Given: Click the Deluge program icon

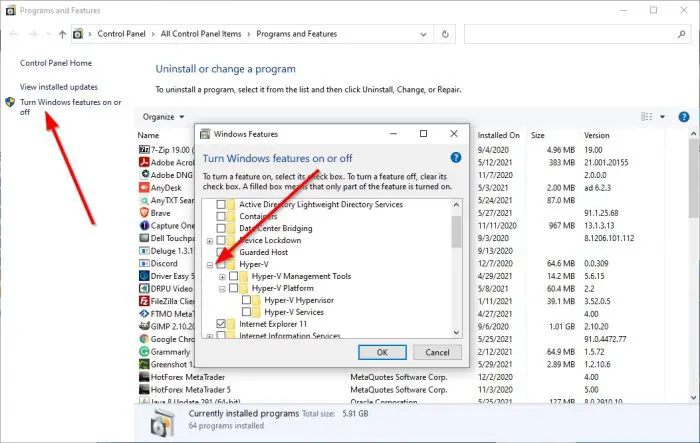Looking at the screenshot, I should point(144,251).
